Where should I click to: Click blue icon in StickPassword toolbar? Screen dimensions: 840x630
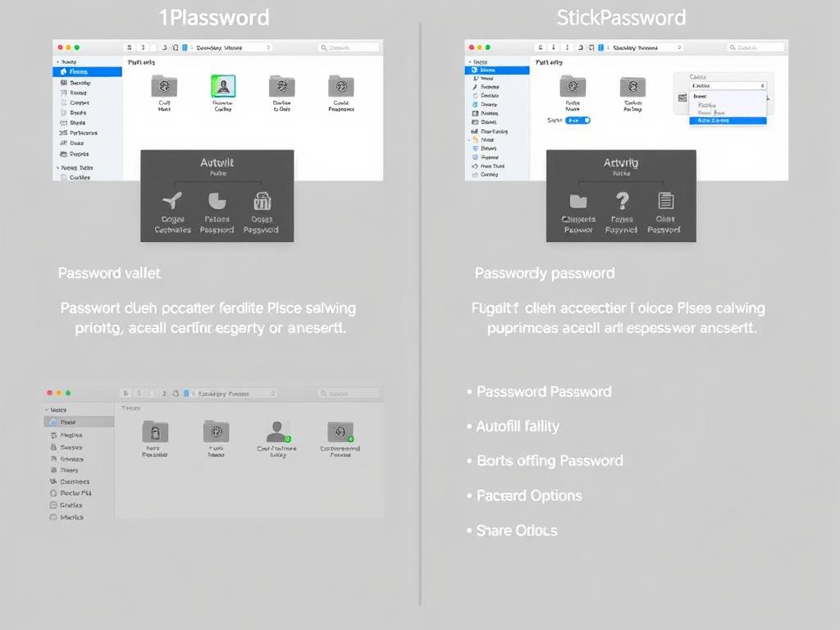tap(601, 48)
